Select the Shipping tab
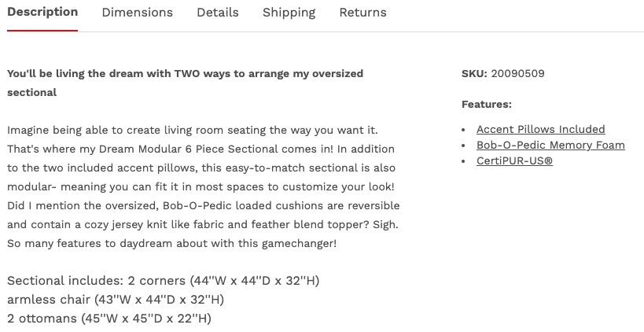This screenshot has height=332, width=644. pyautogui.click(x=289, y=13)
